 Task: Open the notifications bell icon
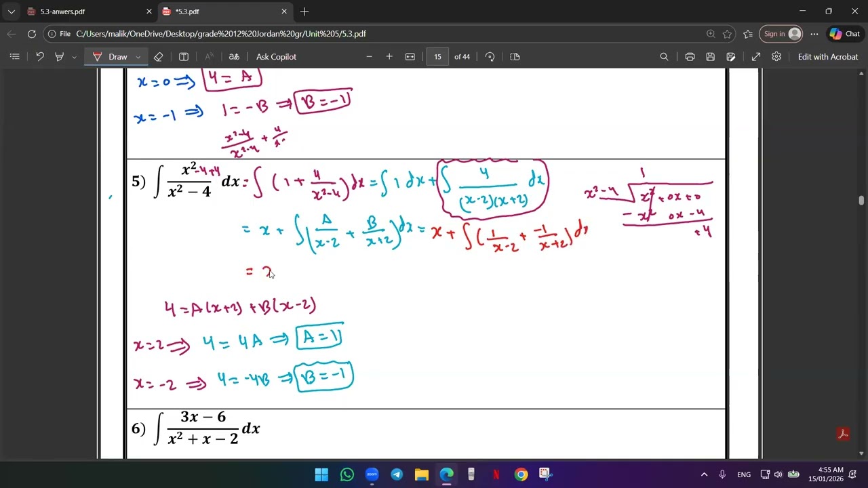pos(853,474)
